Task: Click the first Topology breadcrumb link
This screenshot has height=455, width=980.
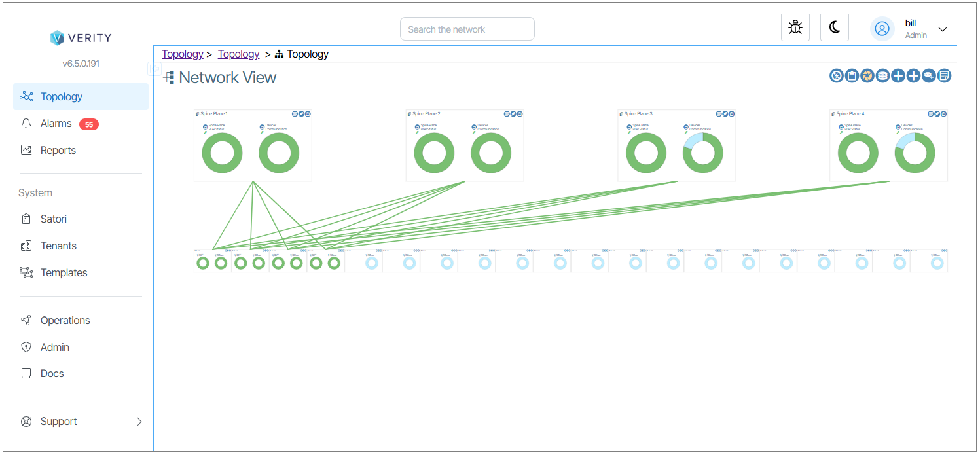Action: tap(182, 54)
